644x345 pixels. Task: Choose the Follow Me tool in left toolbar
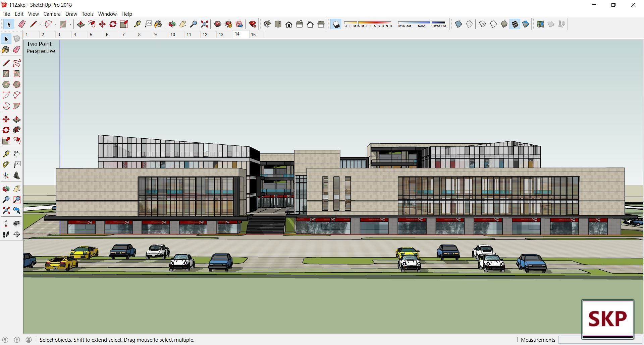[x=17, y=130]
